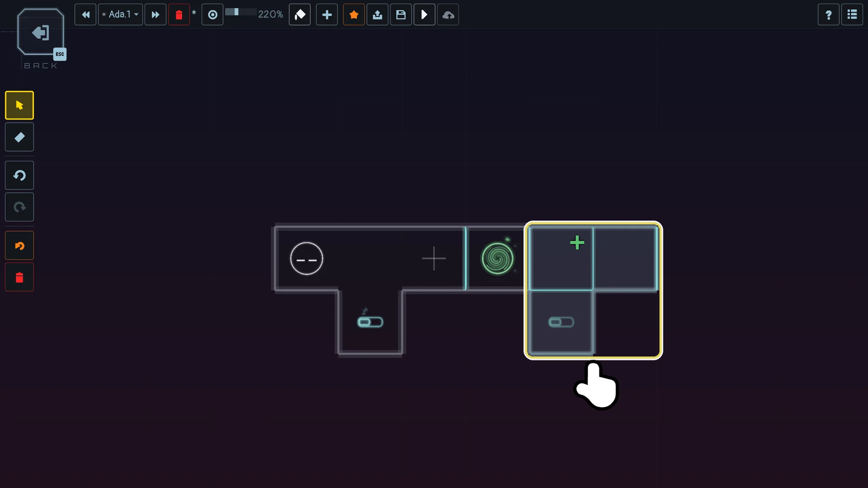Open the list menu icon
The width and height of the screenshot is (868, 488).
852,15
